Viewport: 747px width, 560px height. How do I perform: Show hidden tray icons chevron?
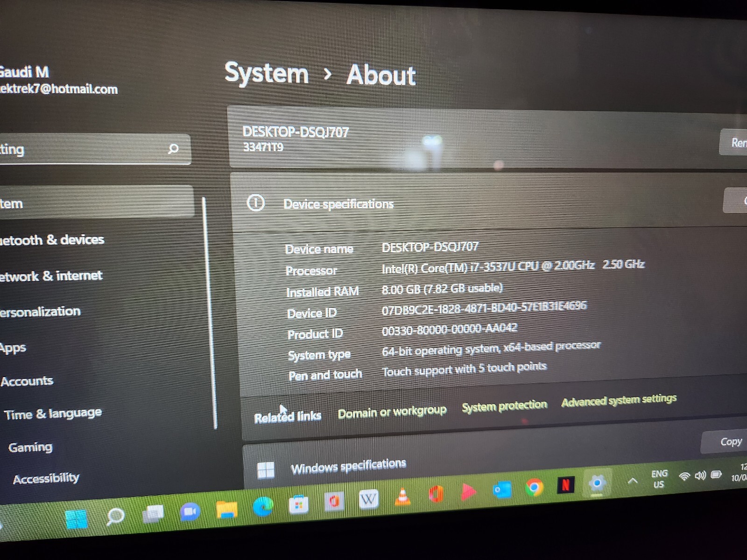pyautogui.click(x=633, y=481)
